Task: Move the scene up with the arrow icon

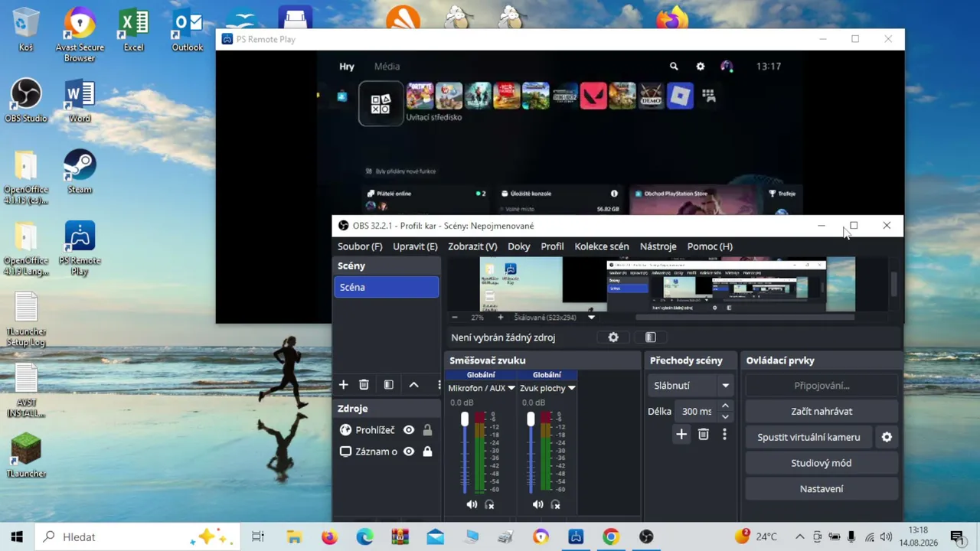Action: click(414, 385)
